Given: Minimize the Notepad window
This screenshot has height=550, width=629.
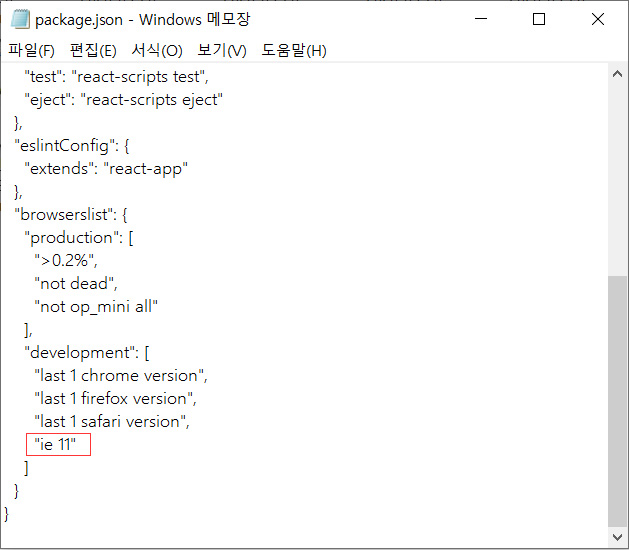Looking at the screenshot, I should tap(481, 19).
